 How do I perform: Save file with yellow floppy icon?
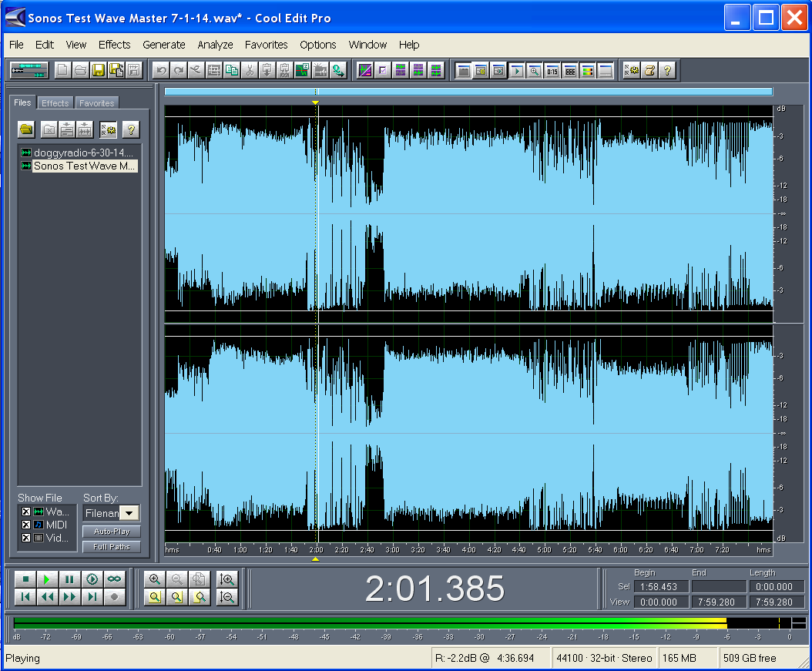tap(99, 70)
